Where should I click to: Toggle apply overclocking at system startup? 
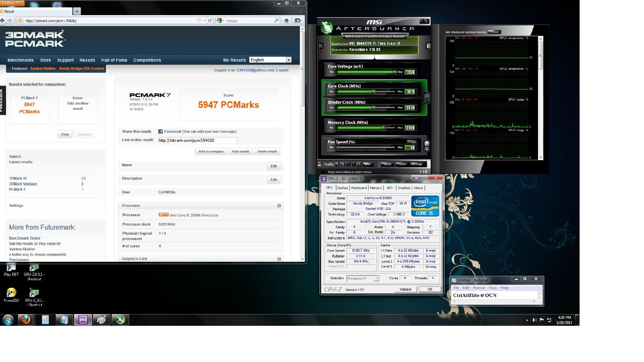[x=324, y=172]
